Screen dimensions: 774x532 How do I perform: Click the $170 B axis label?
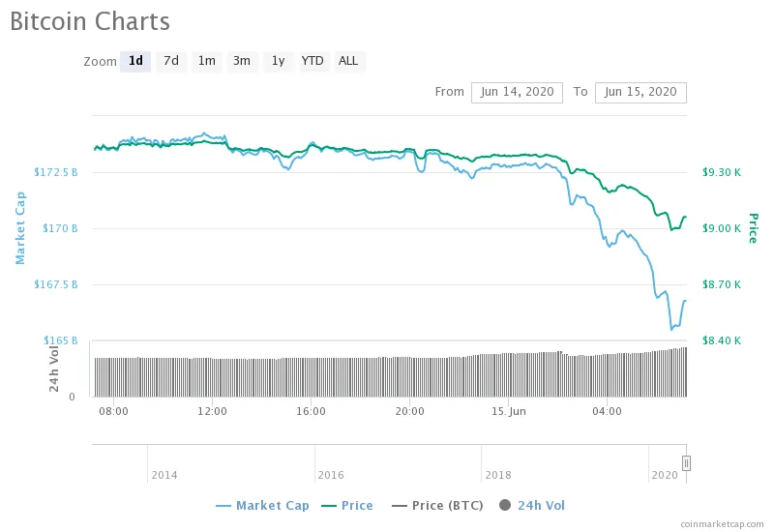pos(60,228)
